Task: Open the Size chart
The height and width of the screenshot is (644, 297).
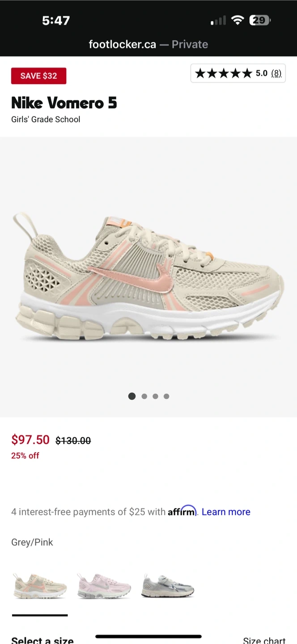Action: (x=264, y=640)
